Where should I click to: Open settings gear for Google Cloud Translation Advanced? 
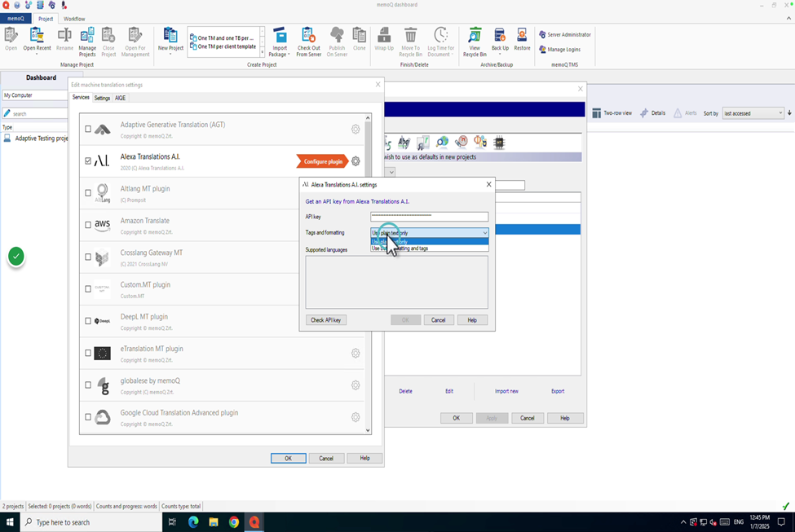356,417
